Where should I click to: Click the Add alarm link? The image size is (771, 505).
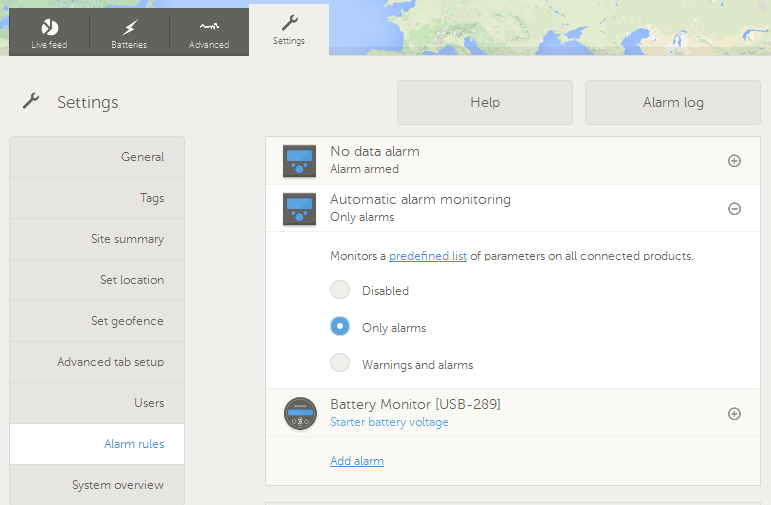[357, 461]
